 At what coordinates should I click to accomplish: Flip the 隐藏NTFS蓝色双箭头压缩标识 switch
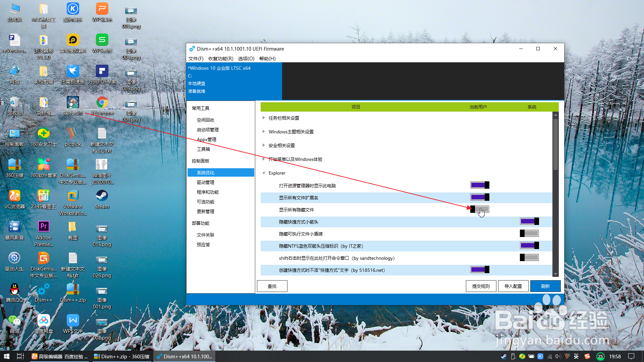pos(529,245)
